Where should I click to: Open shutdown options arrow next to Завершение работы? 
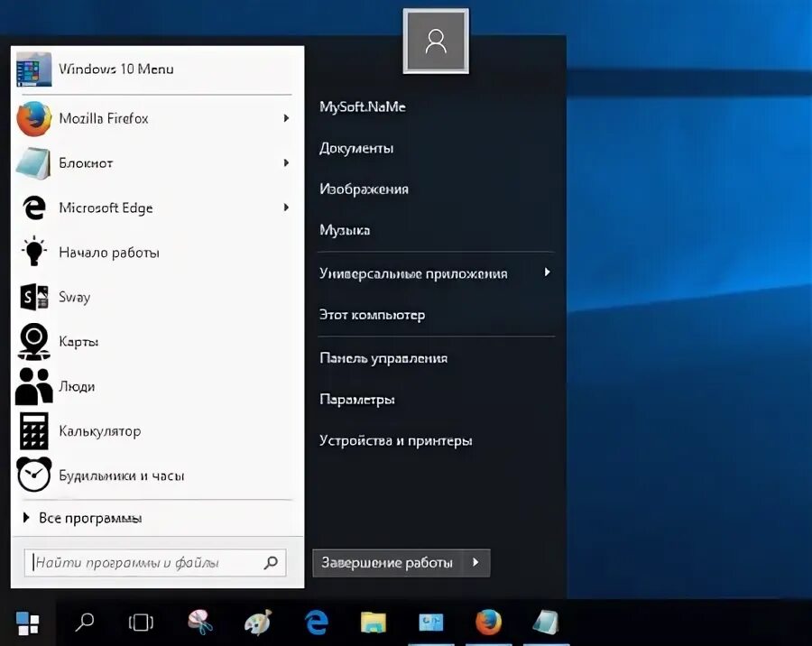[475, 563]
